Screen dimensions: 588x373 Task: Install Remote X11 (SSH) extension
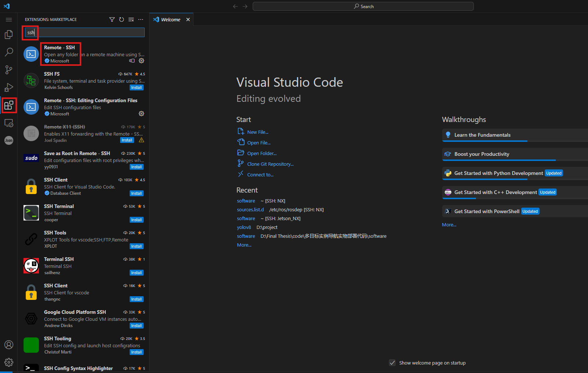127,140
